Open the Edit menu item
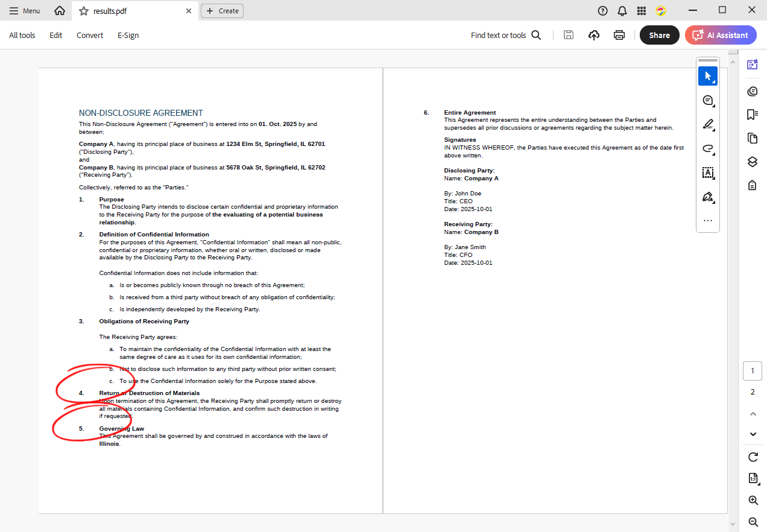Viewport: 767px width, 532px height. click(56, 35)
